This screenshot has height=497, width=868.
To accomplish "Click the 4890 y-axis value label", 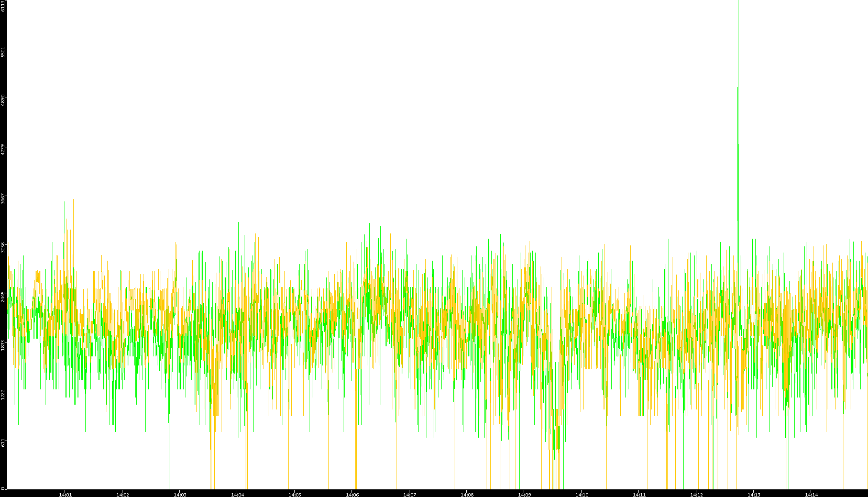I will click(x=3, y=100).
